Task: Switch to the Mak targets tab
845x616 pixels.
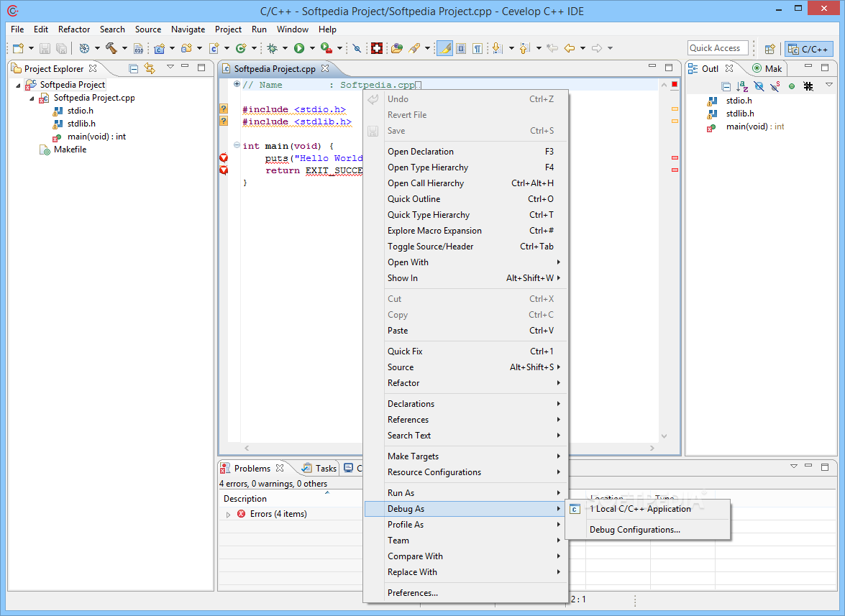Action: pos(767,68)
